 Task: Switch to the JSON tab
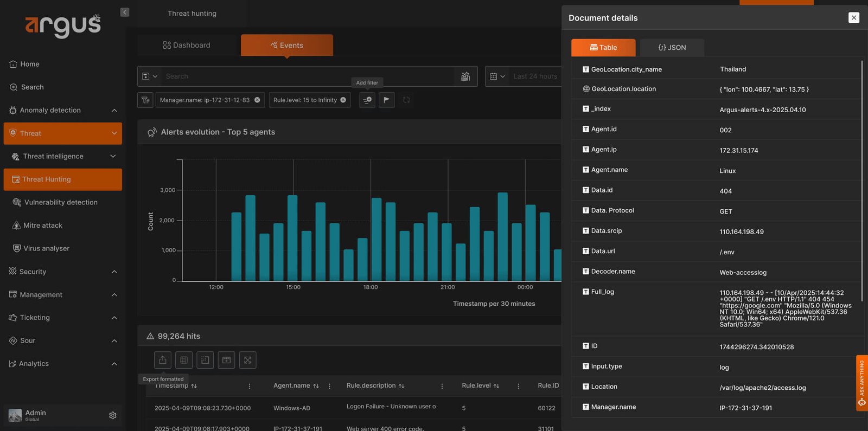[x=672, y=48]
